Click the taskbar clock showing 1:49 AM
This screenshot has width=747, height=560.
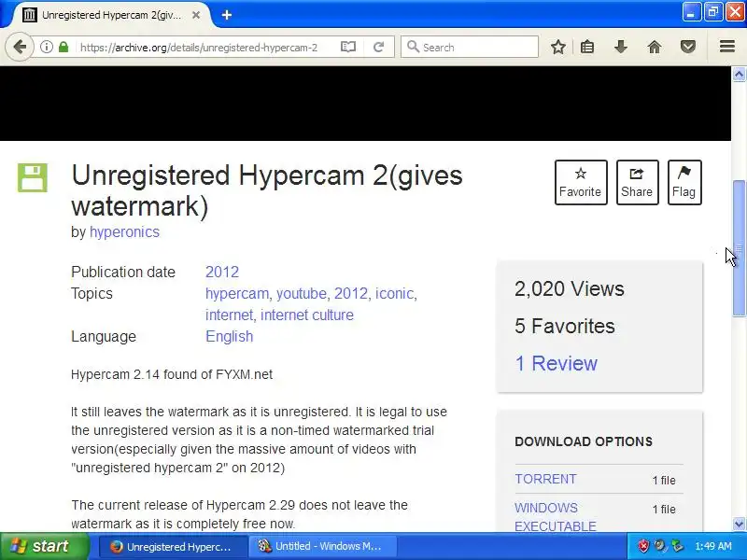713,546
